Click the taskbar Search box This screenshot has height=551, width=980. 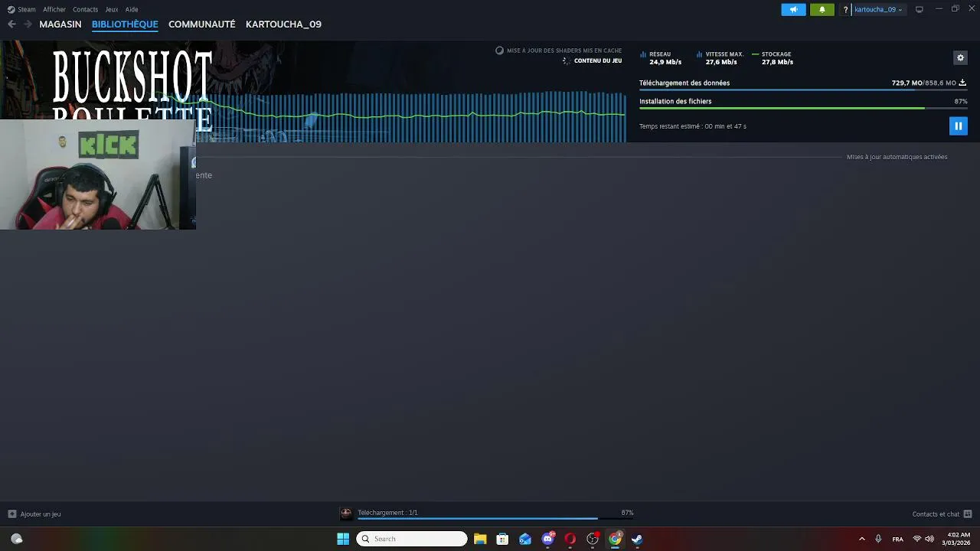[x=412, y=539]
